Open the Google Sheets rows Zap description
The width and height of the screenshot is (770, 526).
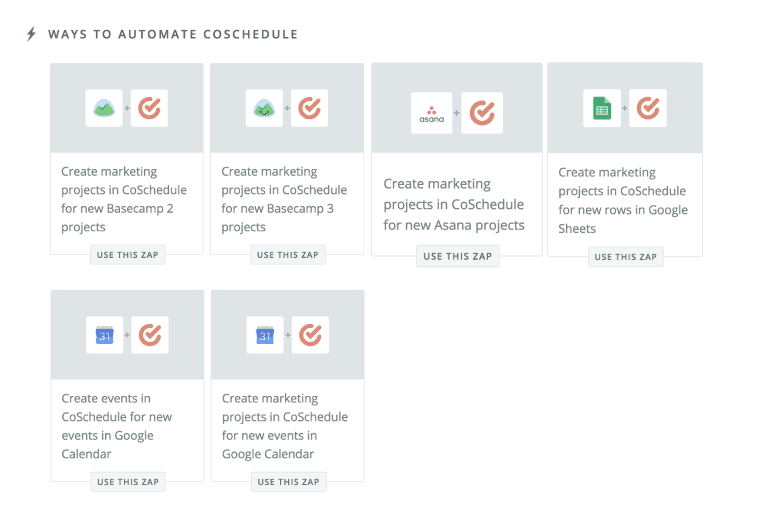[x=623, y=200]
